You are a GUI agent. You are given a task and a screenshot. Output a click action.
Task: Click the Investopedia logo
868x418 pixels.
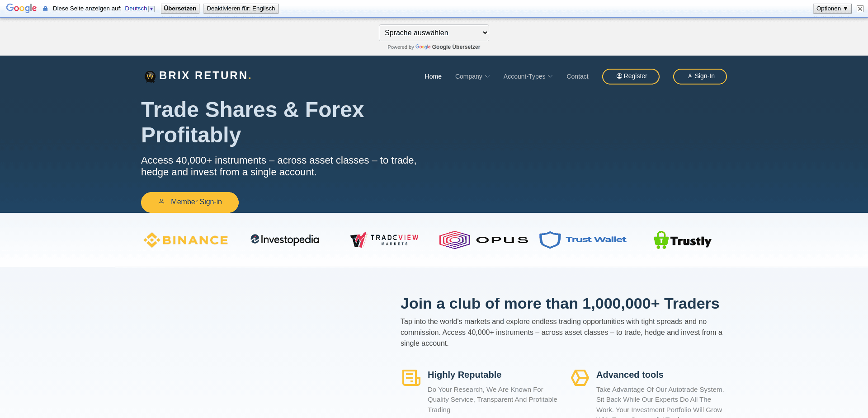284,240
